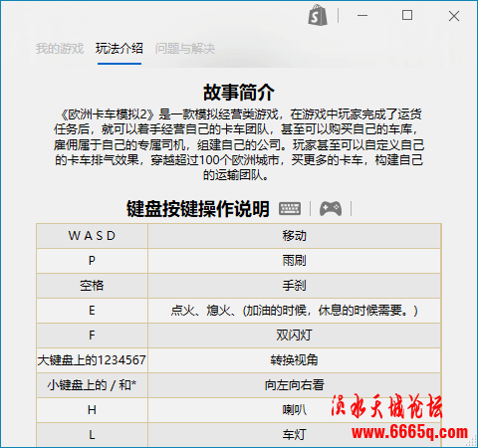Click the E key cell
The height and width of the screenshot is (448, 478).
click(x=92, y=311)
